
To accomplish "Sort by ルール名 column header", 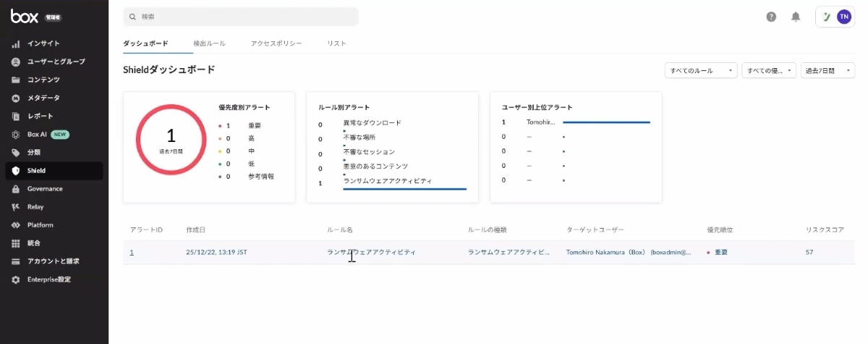I will [340, 230].
